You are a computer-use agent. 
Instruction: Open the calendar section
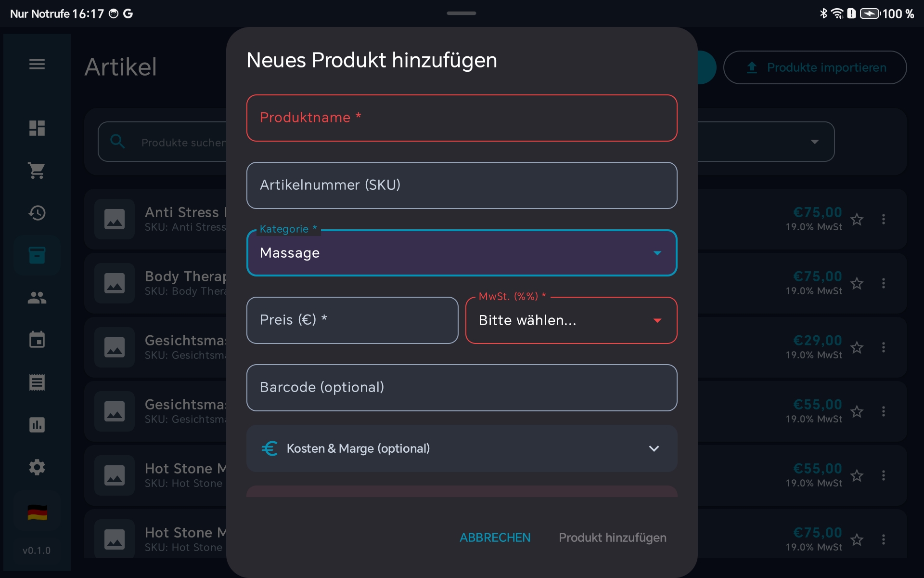click(x=37, y=340)
